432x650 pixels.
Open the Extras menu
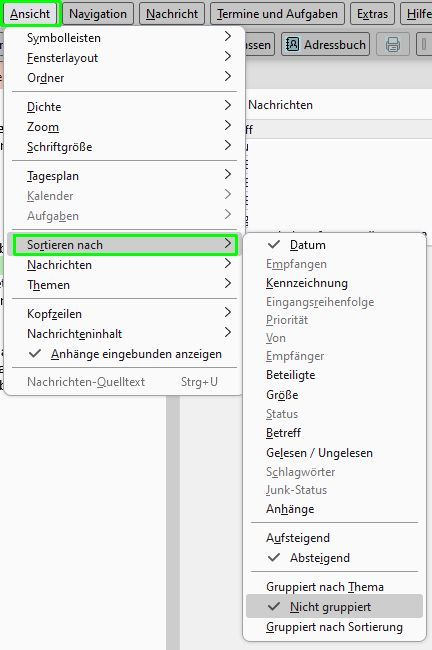click(372, 14)
